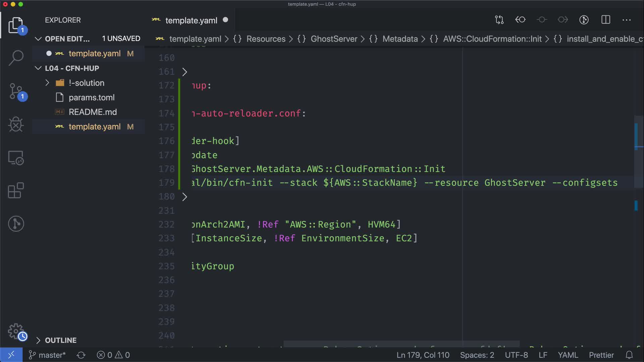Screen dimensions: 644x362
Task: Click the horizontal scrollbar in editor
Action: click(401, 344)
